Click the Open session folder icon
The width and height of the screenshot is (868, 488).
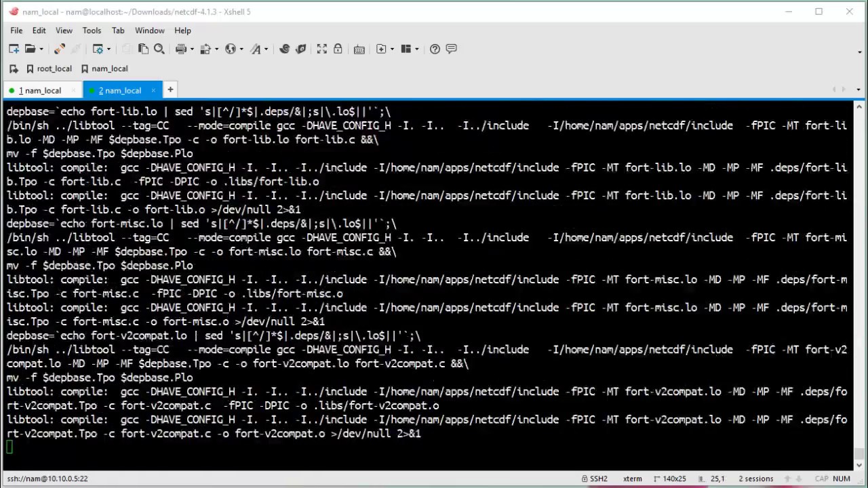30,49
